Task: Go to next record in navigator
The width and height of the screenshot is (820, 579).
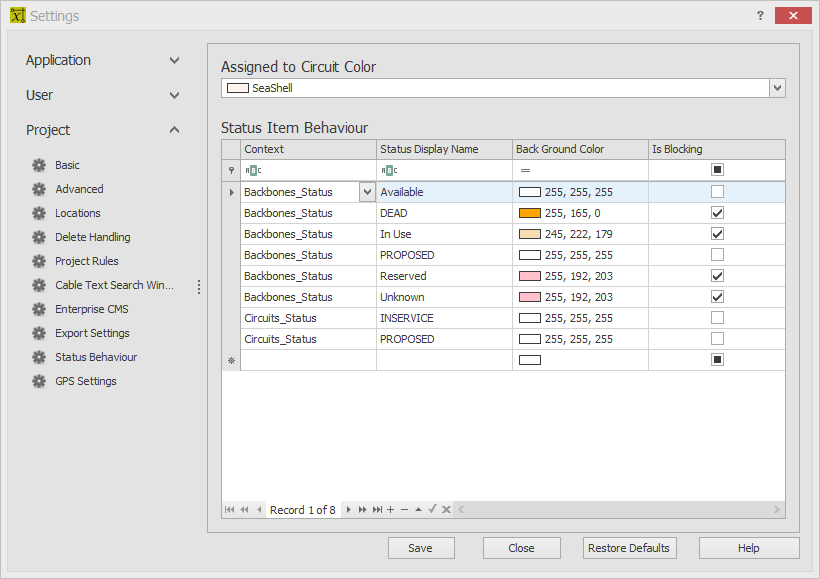Action: tap(349, 509)
